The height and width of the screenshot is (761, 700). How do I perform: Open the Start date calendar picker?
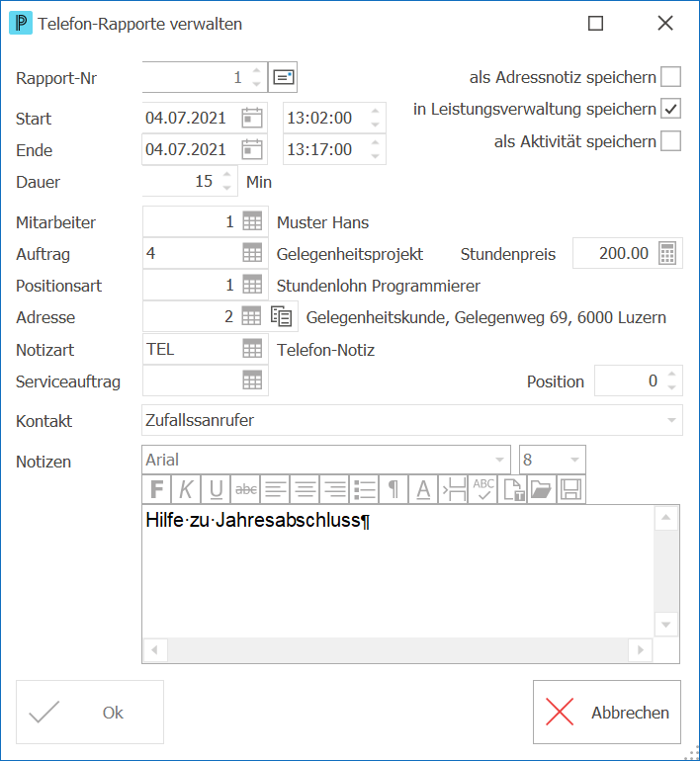point(252,118)
